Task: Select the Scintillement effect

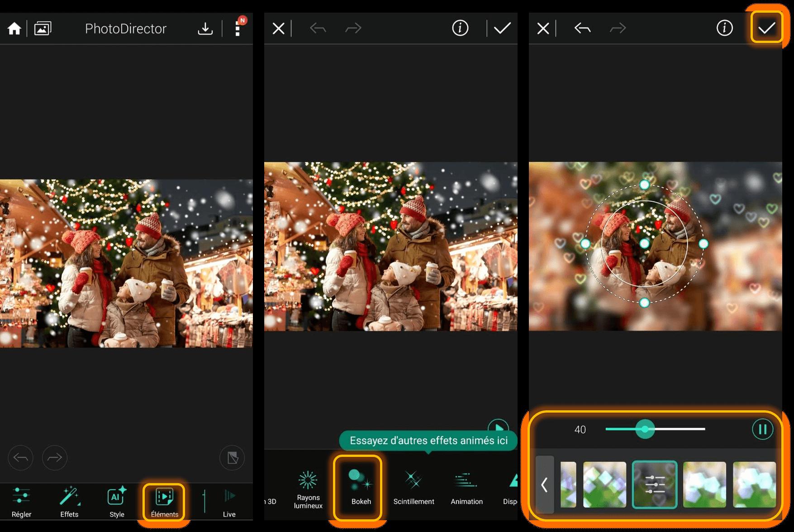Action: tap(414, 488)
